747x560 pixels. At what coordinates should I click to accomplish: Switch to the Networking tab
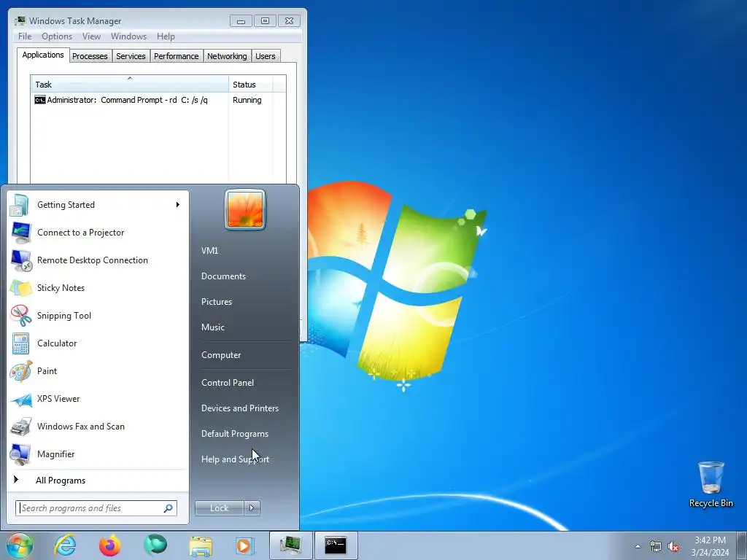(x=227, y=56)
